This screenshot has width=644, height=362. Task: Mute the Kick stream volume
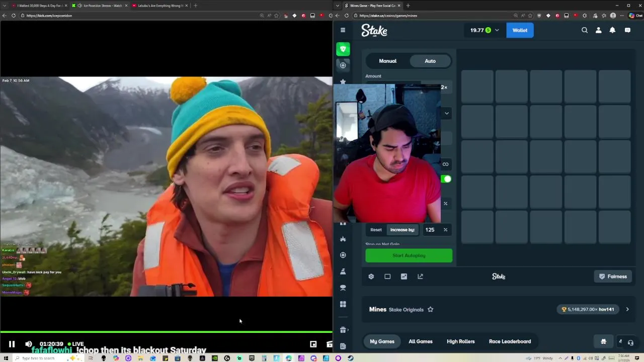(29, 344)
